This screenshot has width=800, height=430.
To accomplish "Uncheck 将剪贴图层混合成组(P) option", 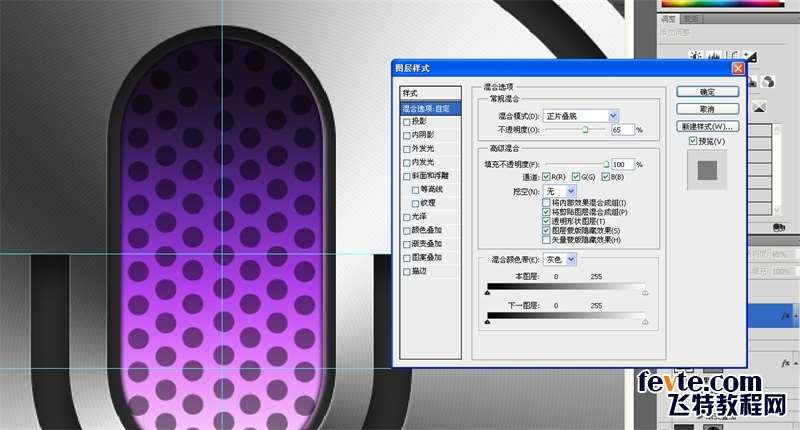I will point(546,212).
